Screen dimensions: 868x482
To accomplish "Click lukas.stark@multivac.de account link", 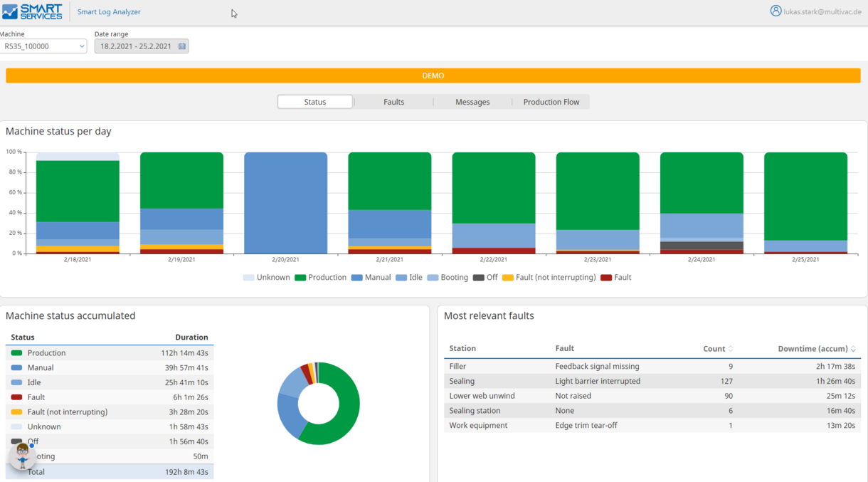I will (822, 12).
